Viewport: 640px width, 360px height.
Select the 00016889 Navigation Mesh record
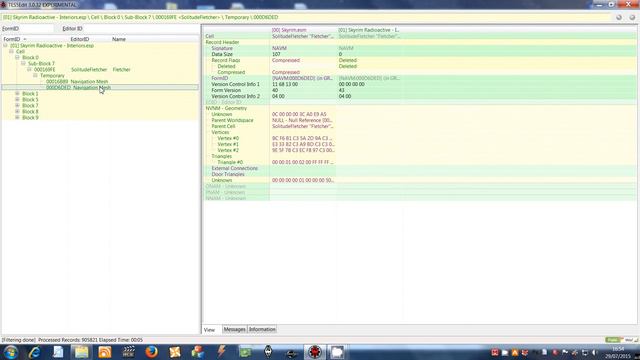77,82
